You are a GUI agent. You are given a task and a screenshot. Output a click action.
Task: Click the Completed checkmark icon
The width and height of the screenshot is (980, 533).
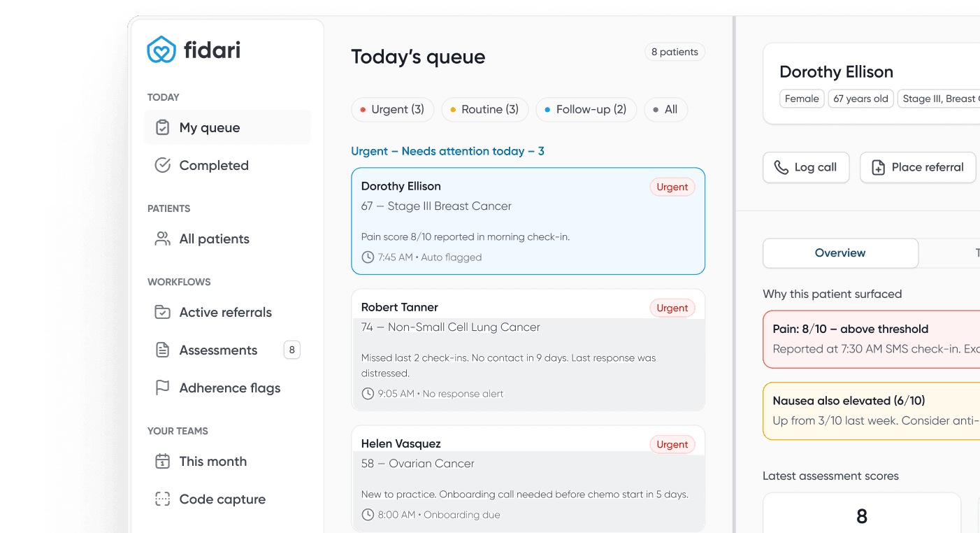(162, 165)
